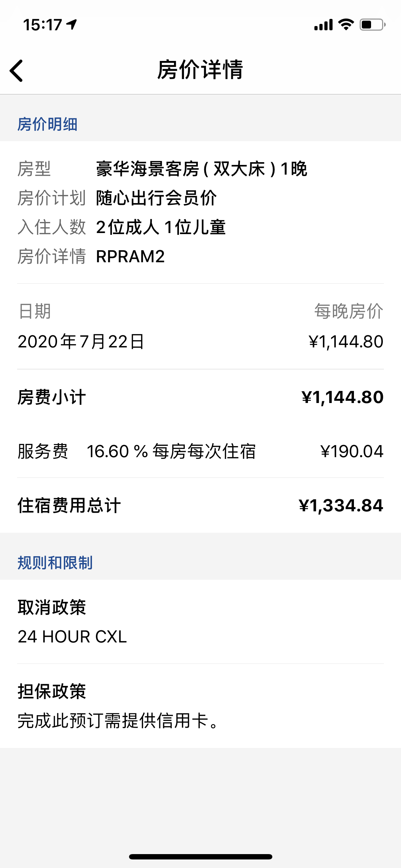Tap the Wi-Fi status icon
The width and height of the screenshot is (401, 868).
click(346, 25)
